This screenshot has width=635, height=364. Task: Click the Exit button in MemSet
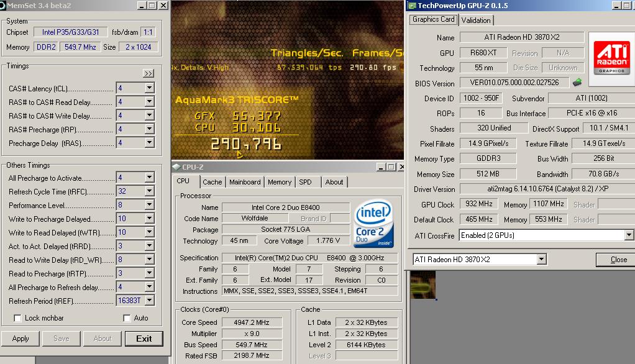(x=144, y=339)
